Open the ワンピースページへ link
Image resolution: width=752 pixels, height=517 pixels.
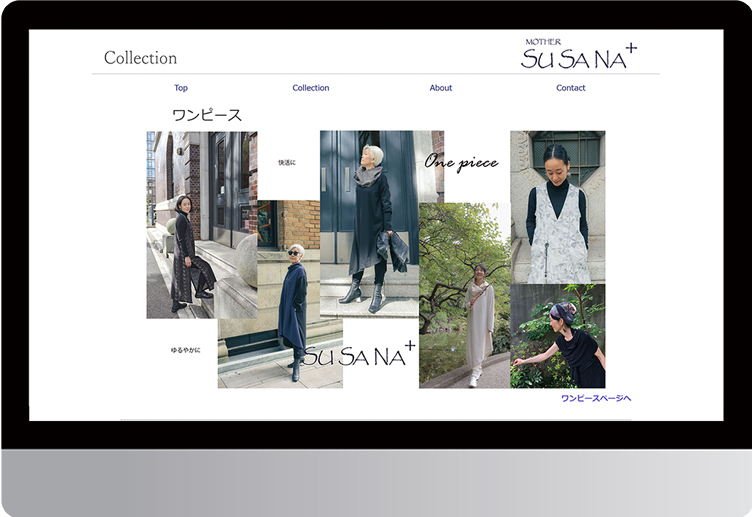click(x=596, y=398)
